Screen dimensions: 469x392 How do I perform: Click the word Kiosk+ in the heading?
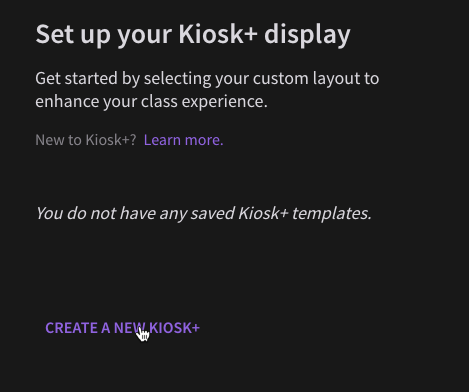point(218,34)
